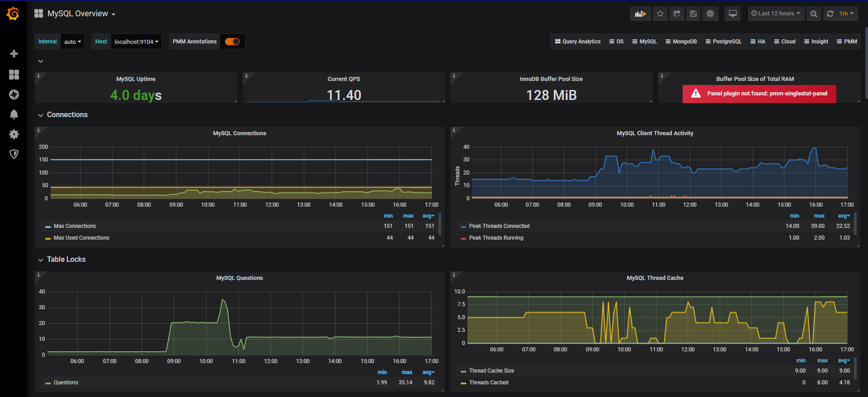The height and width of the screenshot is (397, 868).
Task: Click the Thread Activity legend scrollbar
Action: (855, 224)
